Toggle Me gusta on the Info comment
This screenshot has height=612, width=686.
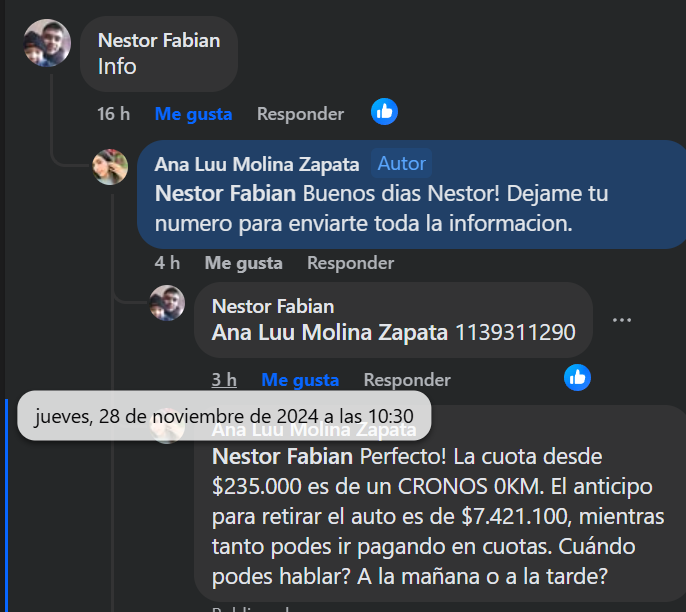tap(193, 114)
